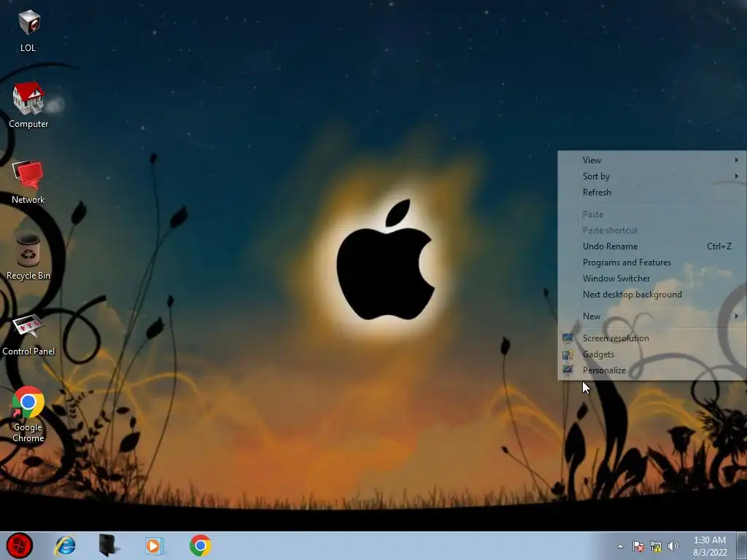Viewport: 747px width, 560px height.
Task: Choose Next desktop background
Action: click(651, 295)
